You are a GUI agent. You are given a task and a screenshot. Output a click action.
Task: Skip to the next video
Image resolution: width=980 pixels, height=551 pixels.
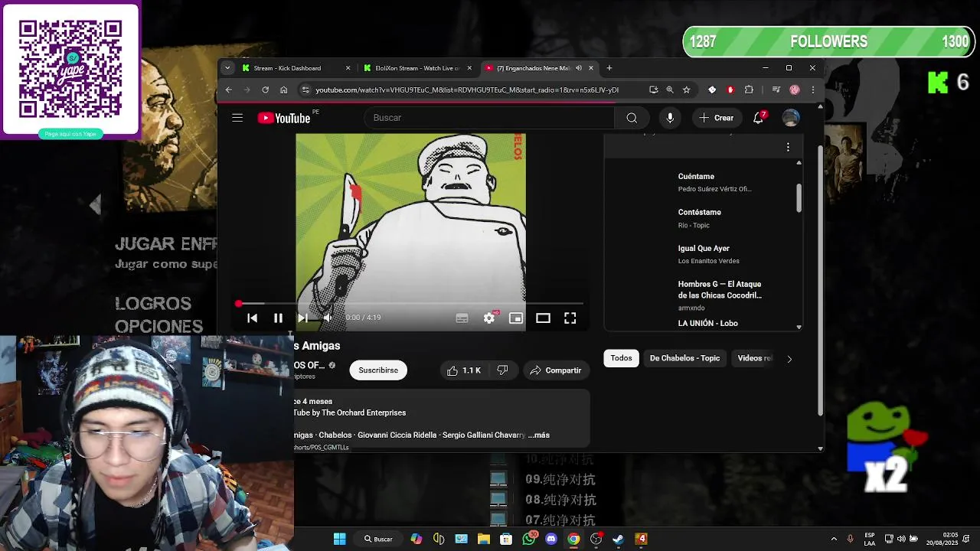pos(303,318)
